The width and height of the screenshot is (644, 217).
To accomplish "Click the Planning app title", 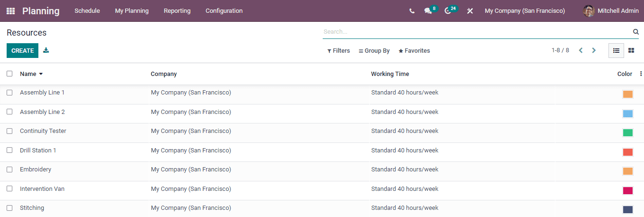I will (41, 11).
